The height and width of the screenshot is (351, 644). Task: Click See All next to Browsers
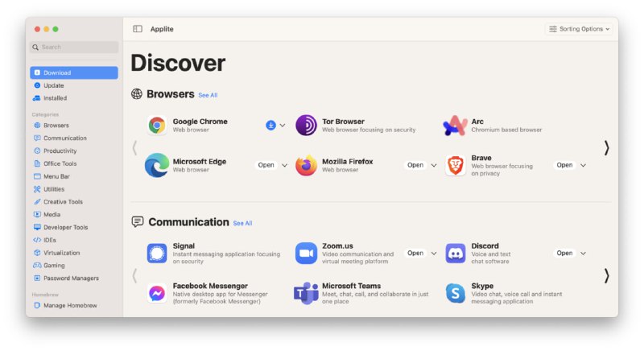tap(208, 95)
